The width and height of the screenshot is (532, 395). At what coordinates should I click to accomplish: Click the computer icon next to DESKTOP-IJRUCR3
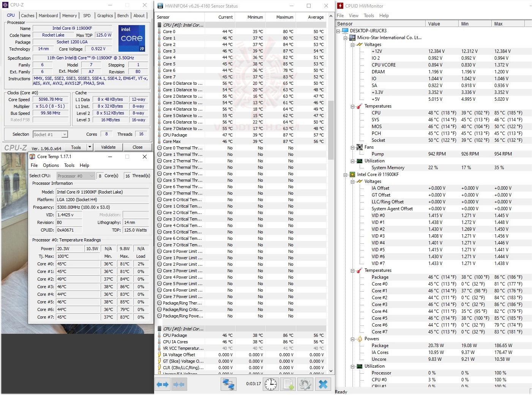[x=345, y=31]
